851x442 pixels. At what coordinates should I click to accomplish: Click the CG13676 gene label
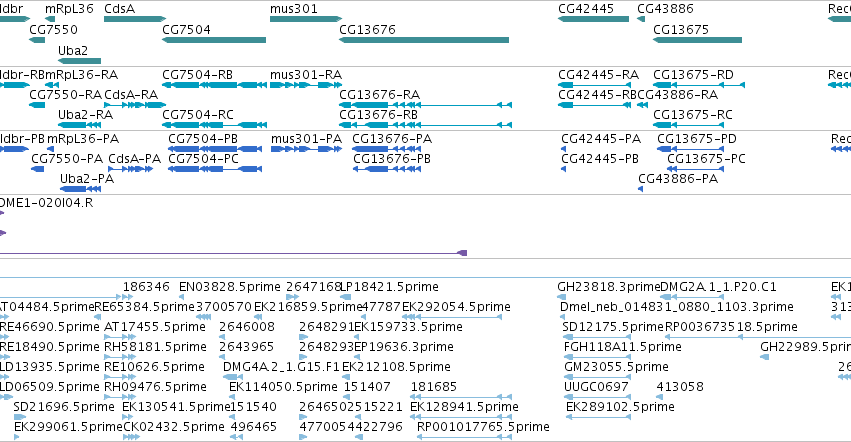click(367, 30)
